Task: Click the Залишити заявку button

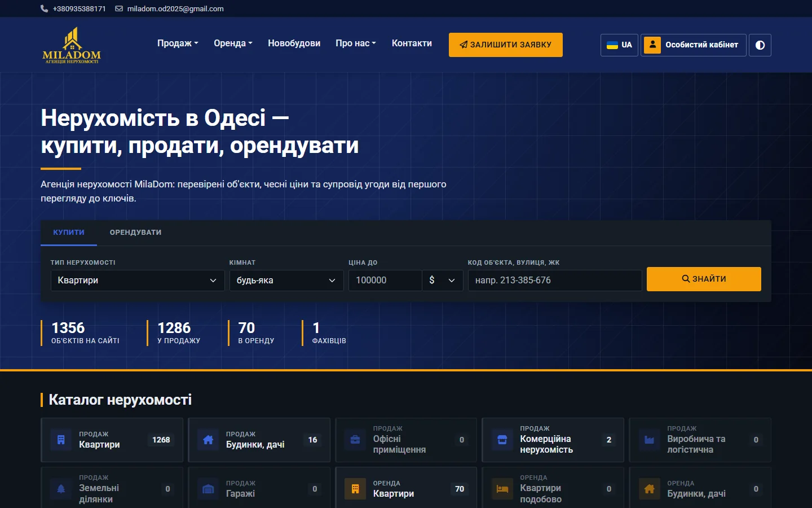Action: (506, 45)
